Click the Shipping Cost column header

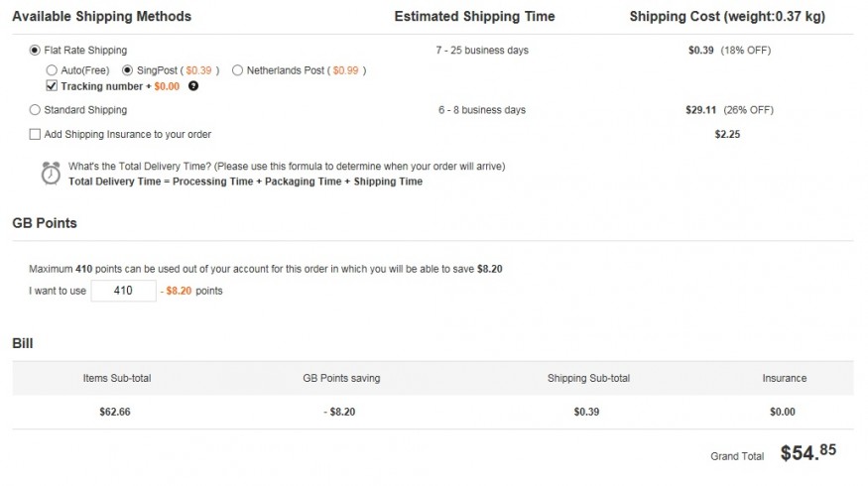click(727, 17)
